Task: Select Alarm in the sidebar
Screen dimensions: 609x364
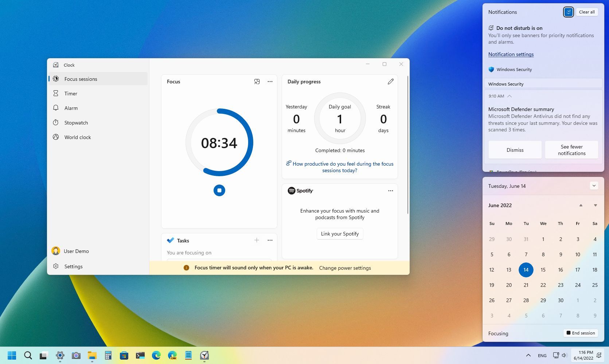Action: 71,108
